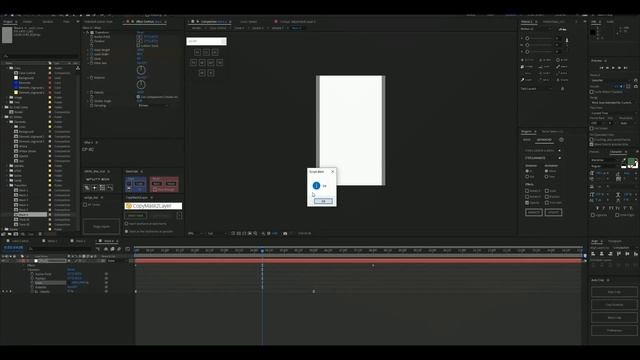Close the Script Alert dialog with X

[x=333, y=171]
